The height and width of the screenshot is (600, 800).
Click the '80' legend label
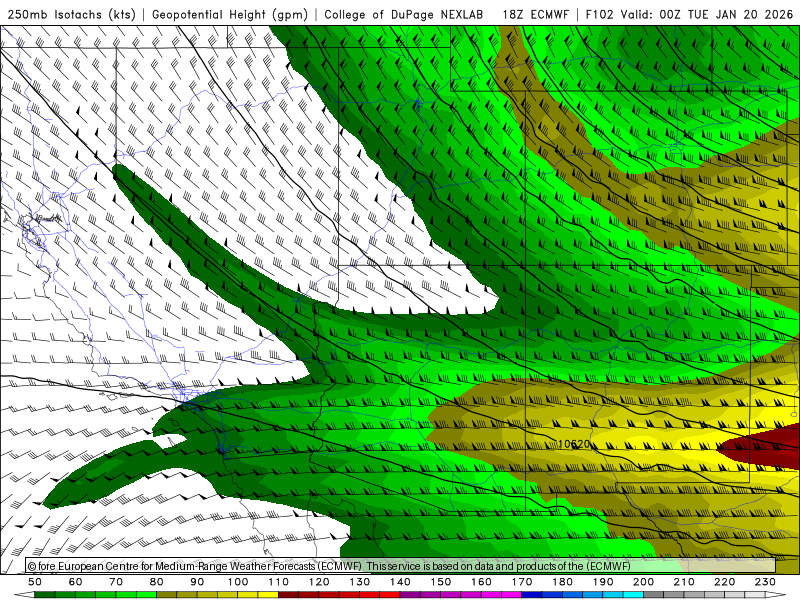[157, 582]
